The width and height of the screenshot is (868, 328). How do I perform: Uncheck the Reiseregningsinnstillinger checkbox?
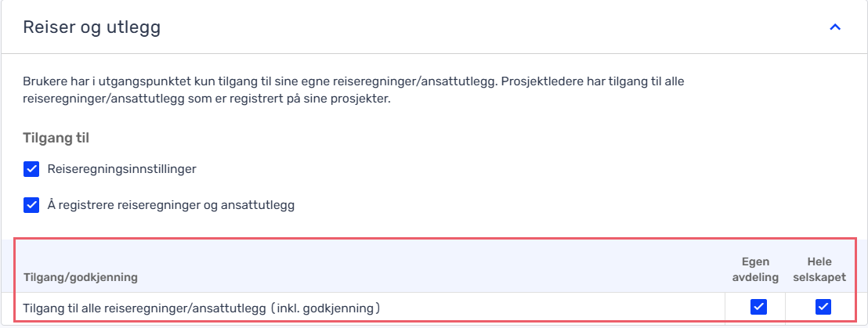coord(31,168)
